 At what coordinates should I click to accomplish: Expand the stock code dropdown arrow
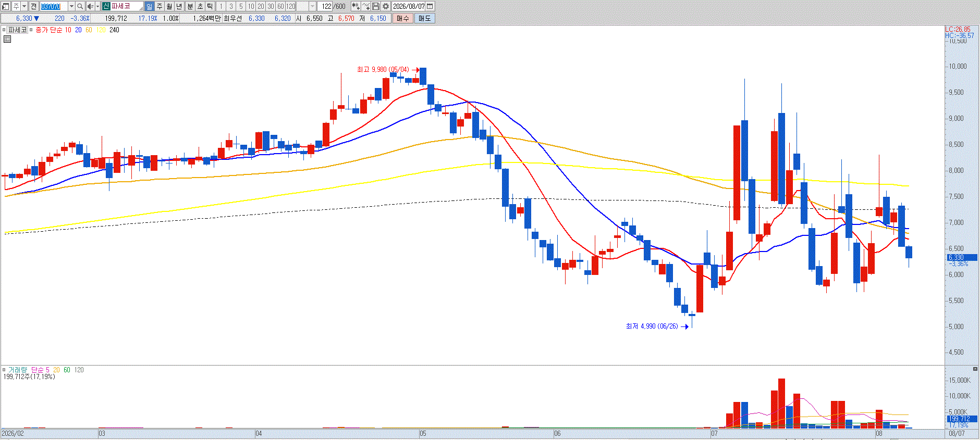(x=71, y=6)
